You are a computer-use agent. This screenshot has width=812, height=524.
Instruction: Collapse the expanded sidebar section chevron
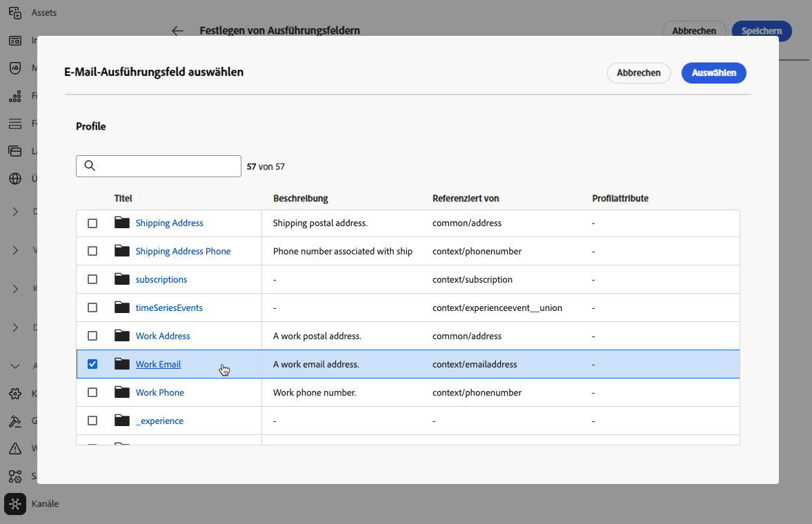(15, 366)
